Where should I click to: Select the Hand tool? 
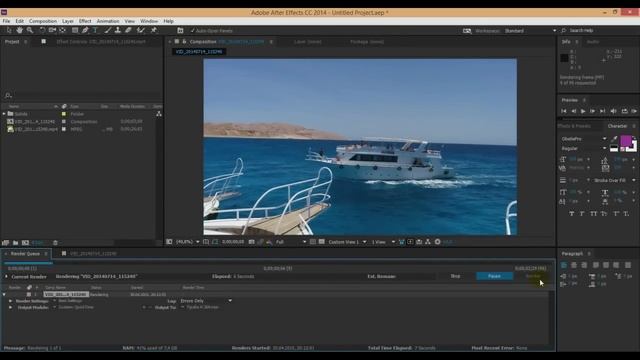[19, 30]
